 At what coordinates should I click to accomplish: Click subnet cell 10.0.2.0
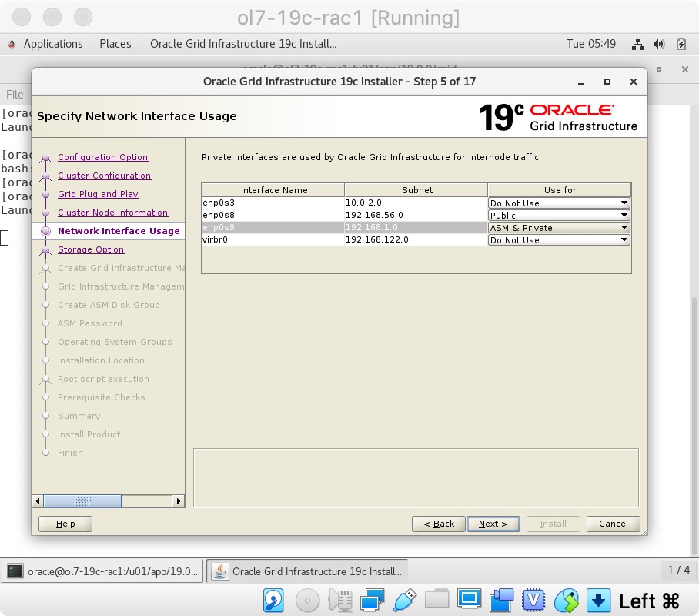click(x=416, y=203)
